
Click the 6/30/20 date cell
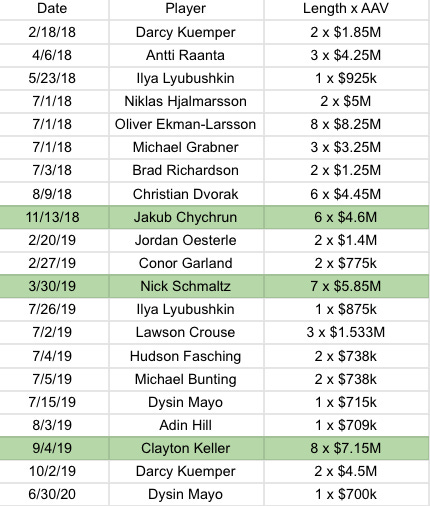(x=52, y=494)
